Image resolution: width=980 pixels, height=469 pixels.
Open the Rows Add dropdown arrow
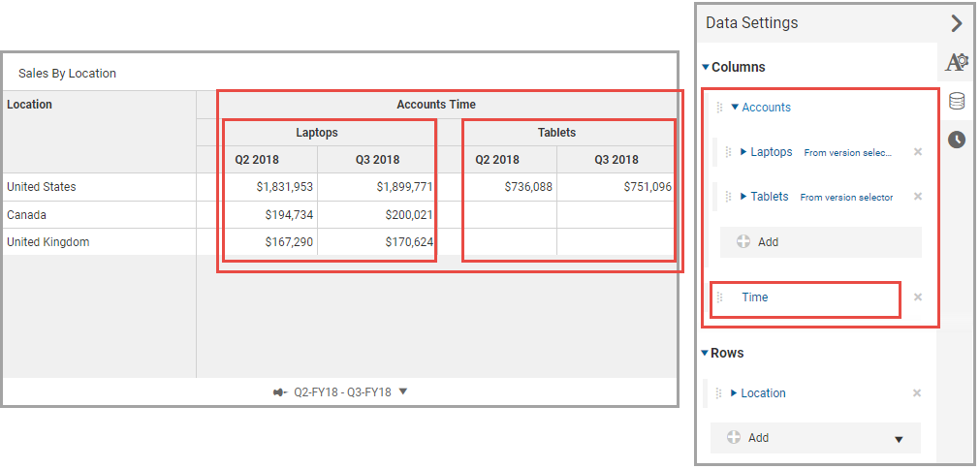tap(899, 440)
